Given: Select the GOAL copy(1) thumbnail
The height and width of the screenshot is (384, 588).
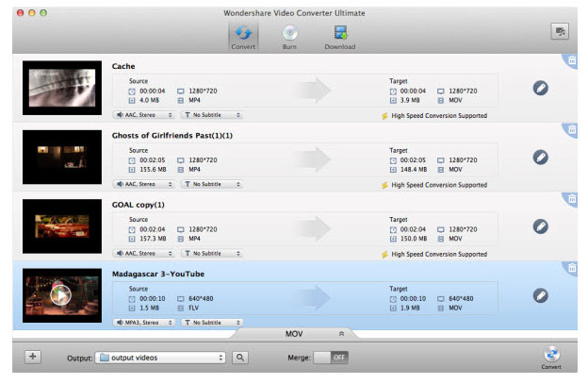Looking at the screenshot, I should tap(62, 226).
